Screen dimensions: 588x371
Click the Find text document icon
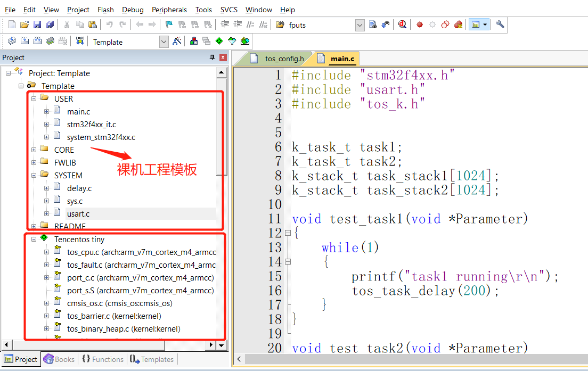(x=373, y=24)
